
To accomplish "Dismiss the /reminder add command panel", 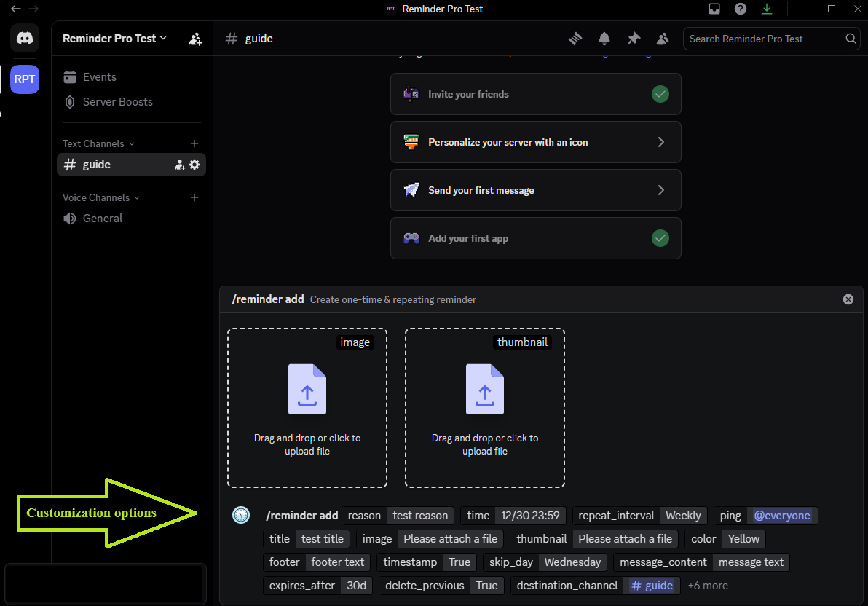I will [x=848, y=299].
